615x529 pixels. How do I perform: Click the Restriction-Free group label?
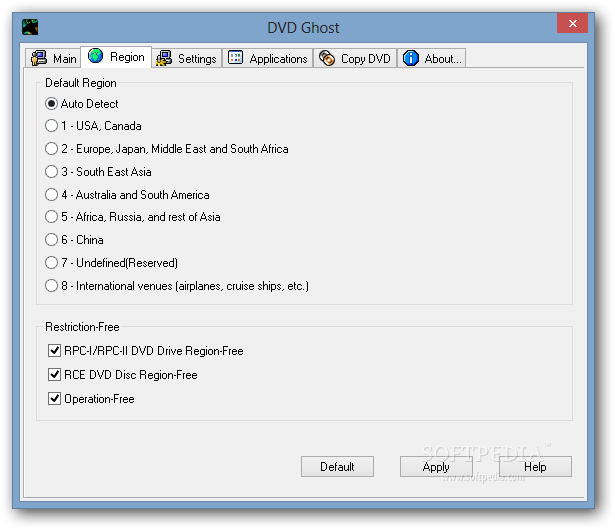pyautogui.click(x=82, y=327)
